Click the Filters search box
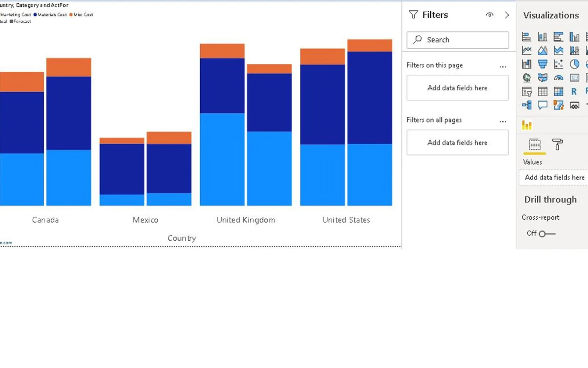This screenshot has height=368, width=588. (x=458, y=40)
